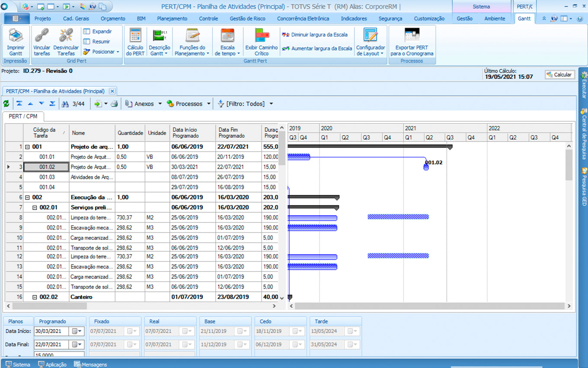The image size is (588, 368).
Task: Open the Orçamento ribbon tab
Action: 113,19
